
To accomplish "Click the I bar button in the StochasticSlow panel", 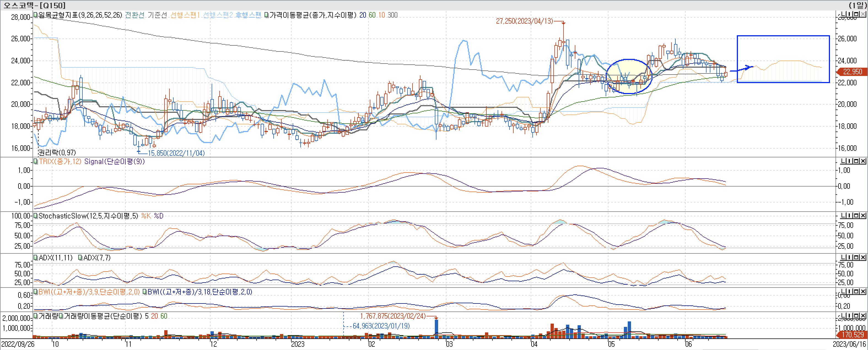I will point(850,216).
